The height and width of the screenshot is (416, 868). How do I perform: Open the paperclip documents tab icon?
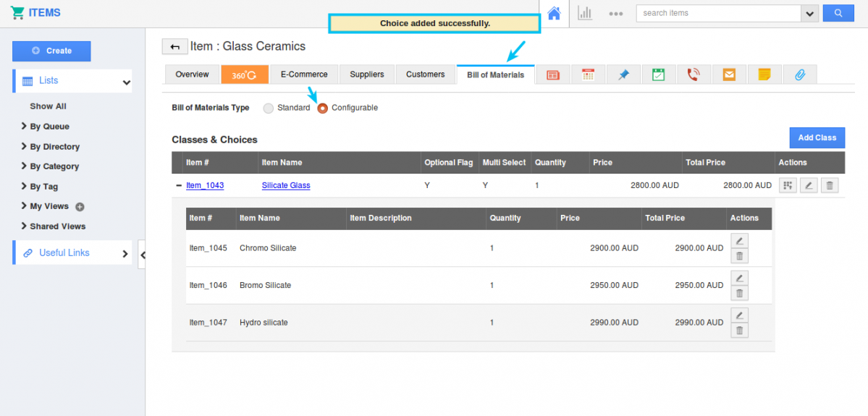(x=800, y=75)
